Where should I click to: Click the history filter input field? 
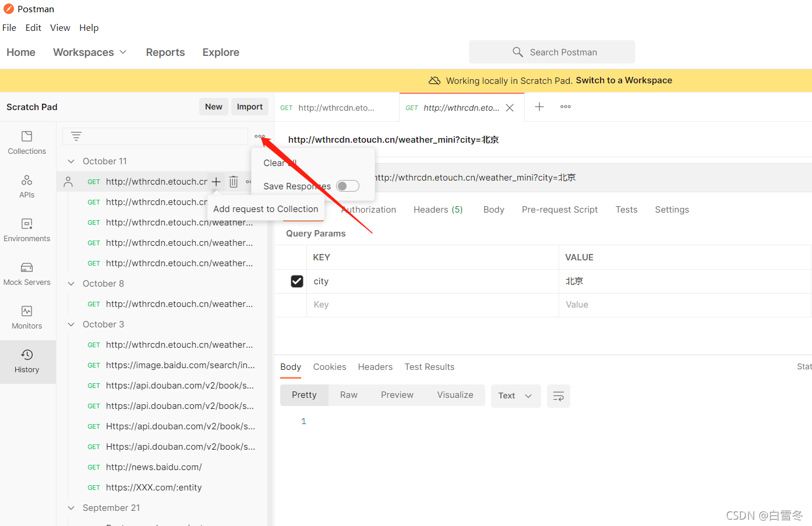point(155,136)
